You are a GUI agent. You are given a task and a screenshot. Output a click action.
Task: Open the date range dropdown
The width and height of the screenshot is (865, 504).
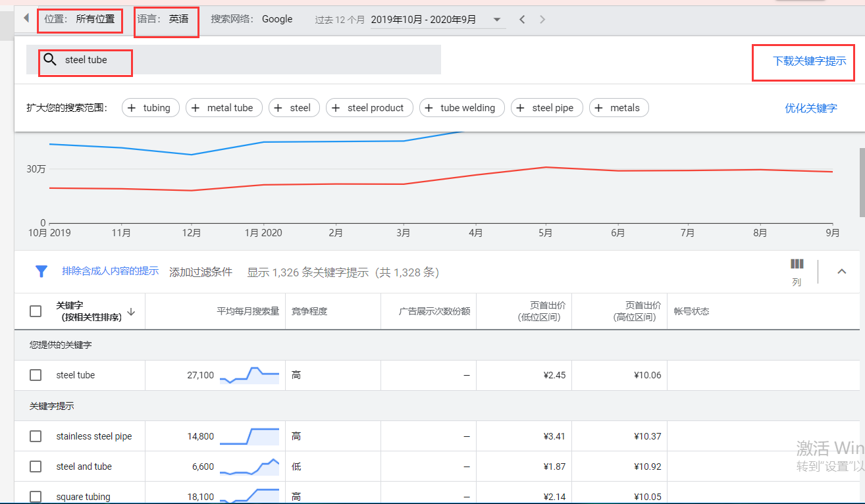tap(496, 20)
